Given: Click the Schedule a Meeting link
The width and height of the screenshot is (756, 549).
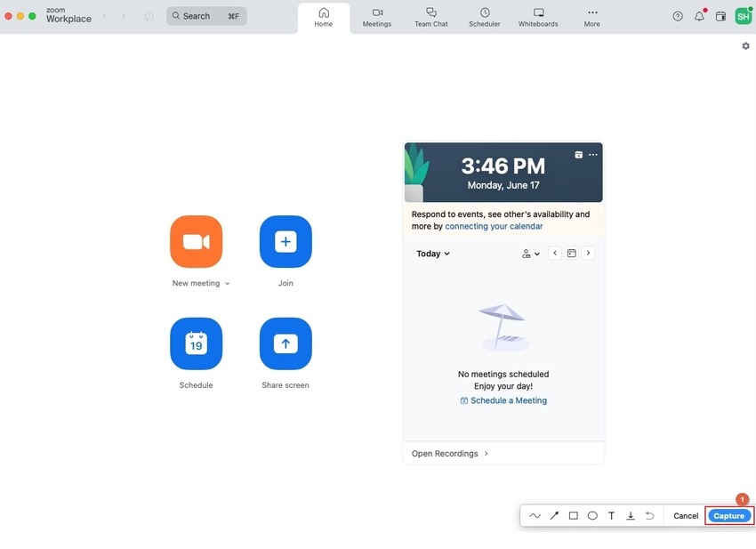Looking at the screenshot, I should tap(510, 400).
